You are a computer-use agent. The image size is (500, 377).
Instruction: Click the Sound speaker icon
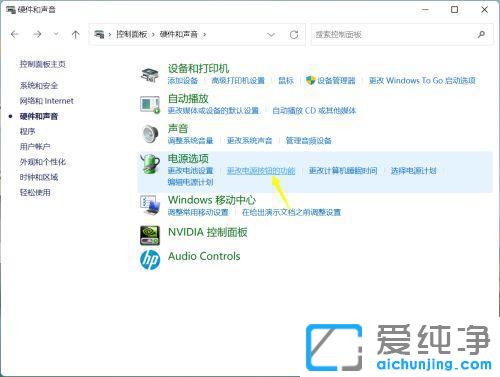pos(150,134)
